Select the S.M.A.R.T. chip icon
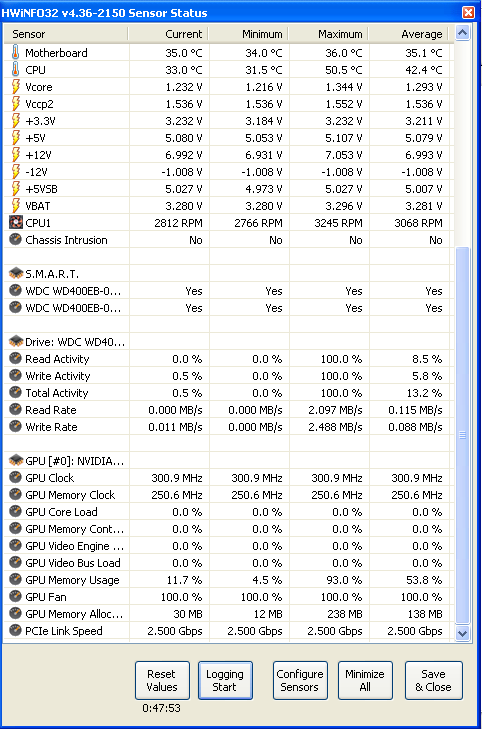The image size is (482, 729). tap(16, 273)
